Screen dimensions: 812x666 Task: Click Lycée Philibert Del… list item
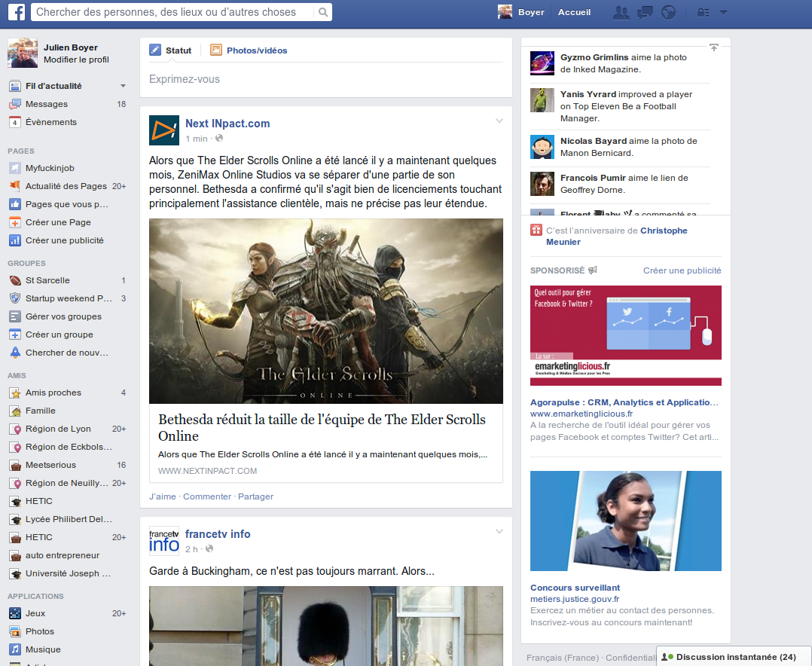pyautogui.click(x=67, y=519)
